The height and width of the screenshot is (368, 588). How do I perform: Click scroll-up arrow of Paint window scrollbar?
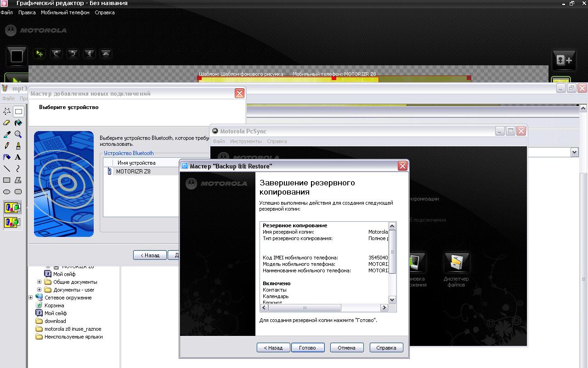tap(583, 109)
